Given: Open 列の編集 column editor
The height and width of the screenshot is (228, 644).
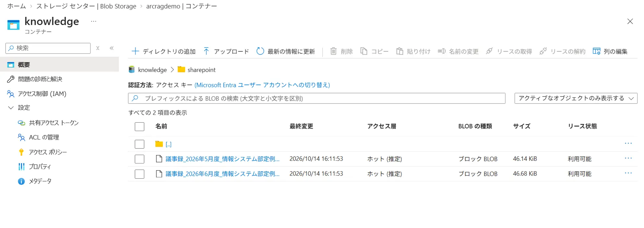Looking at the screenshot, I should (610, 51).
